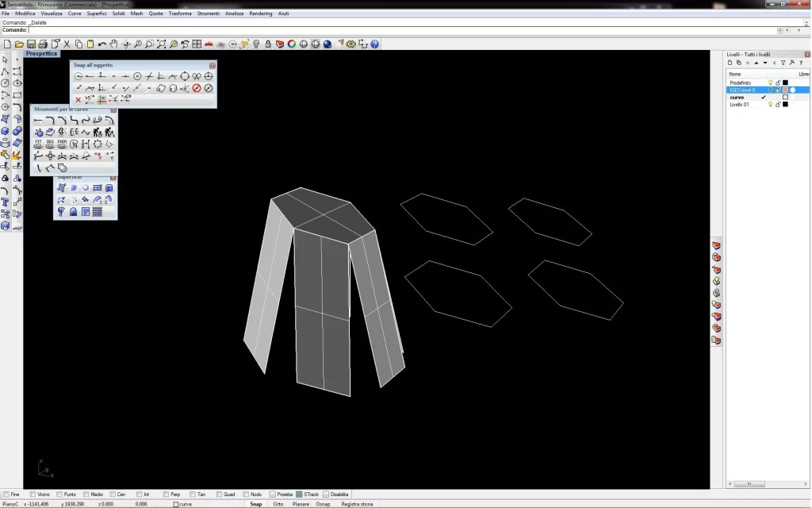Open the Modifica menu
812x508 pixels.
[25, 13]
